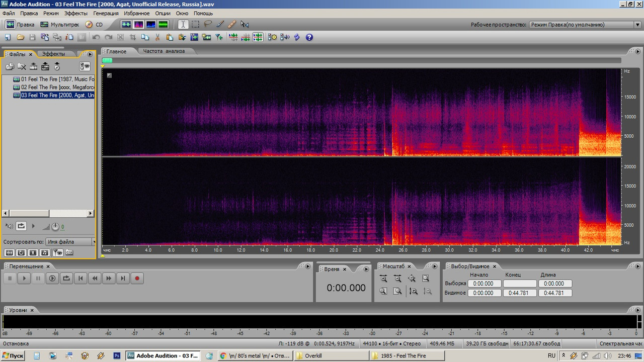Open Масштаб panel flyout menu arrow
This screenshot has width=644, height=362.
click(435, 266)
